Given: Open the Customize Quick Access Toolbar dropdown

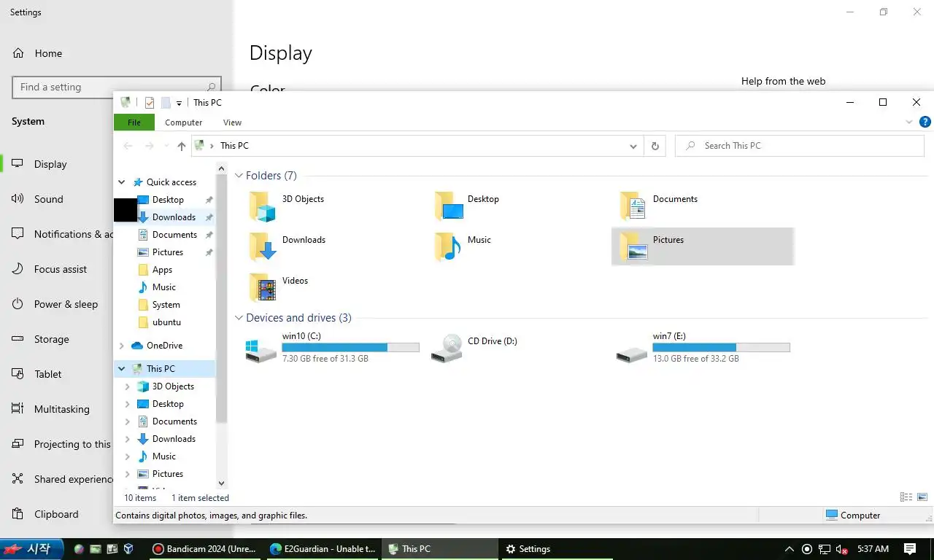Looking at the screenshot, I should 179,104.
